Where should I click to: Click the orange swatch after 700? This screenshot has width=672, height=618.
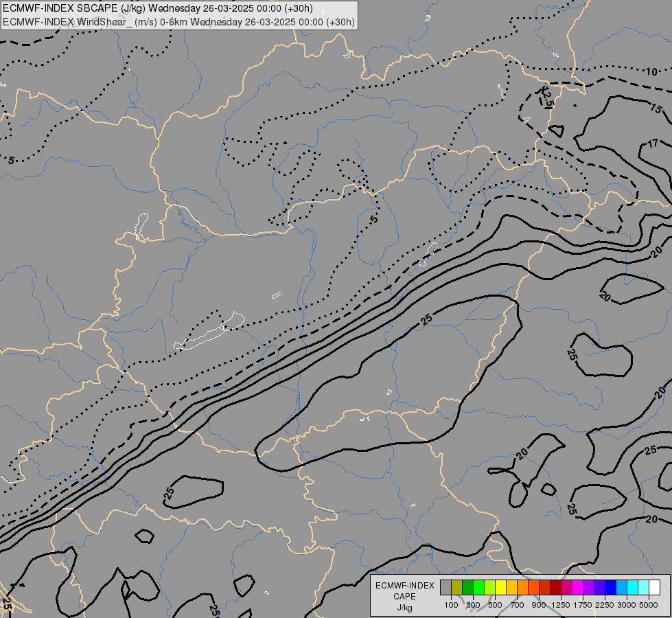[x=523, y=587]
